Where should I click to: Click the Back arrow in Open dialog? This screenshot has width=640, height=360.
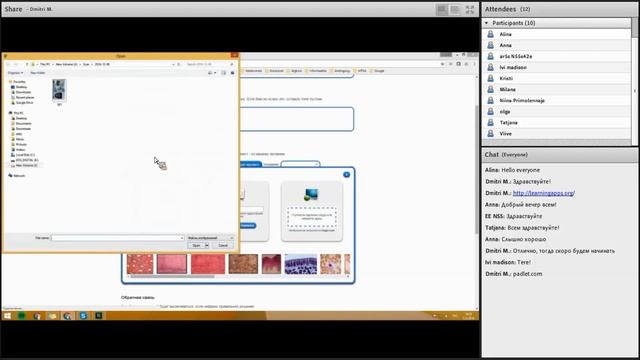(x=8, y=64)
